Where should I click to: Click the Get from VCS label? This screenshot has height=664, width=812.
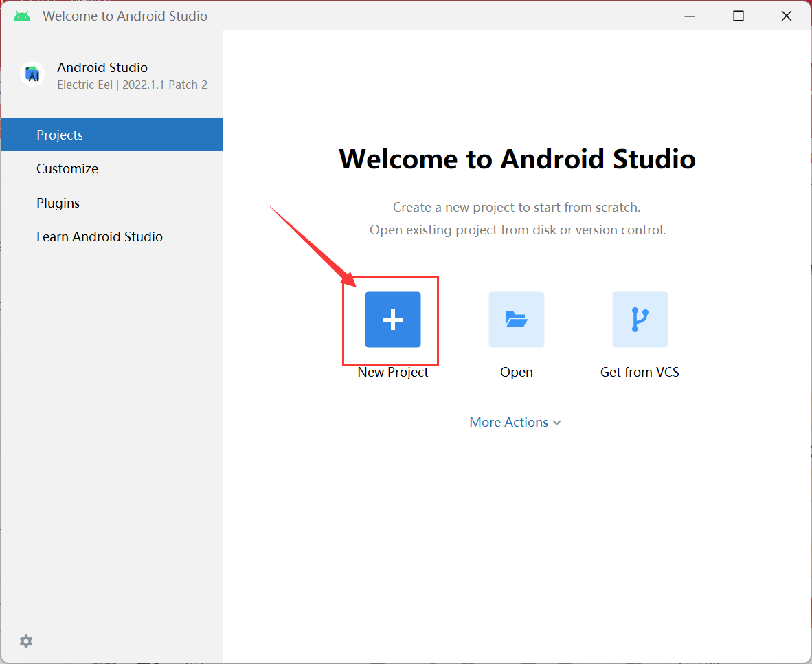tap(640, 372)
